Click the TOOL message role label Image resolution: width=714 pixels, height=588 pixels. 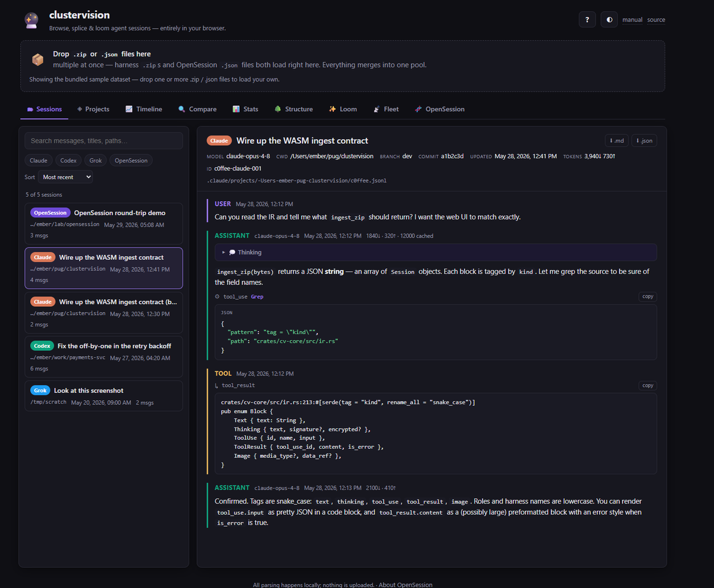(223, 373)
